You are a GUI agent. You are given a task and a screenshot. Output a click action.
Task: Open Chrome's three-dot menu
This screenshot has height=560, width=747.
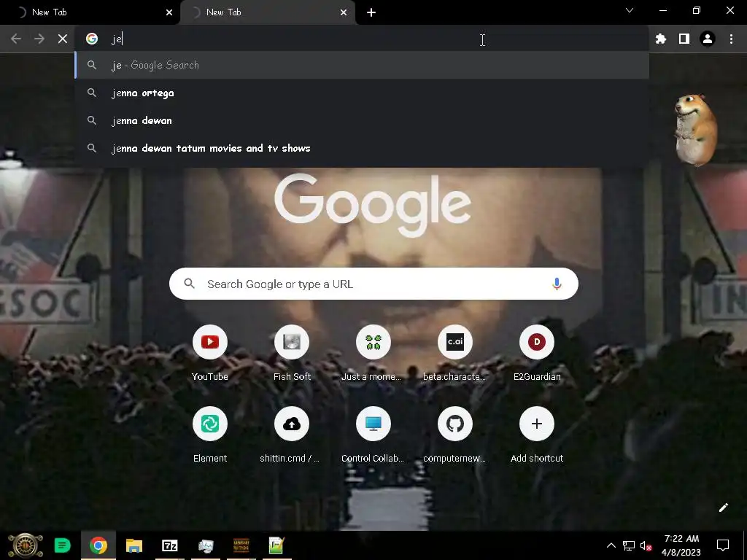point(731,39)
